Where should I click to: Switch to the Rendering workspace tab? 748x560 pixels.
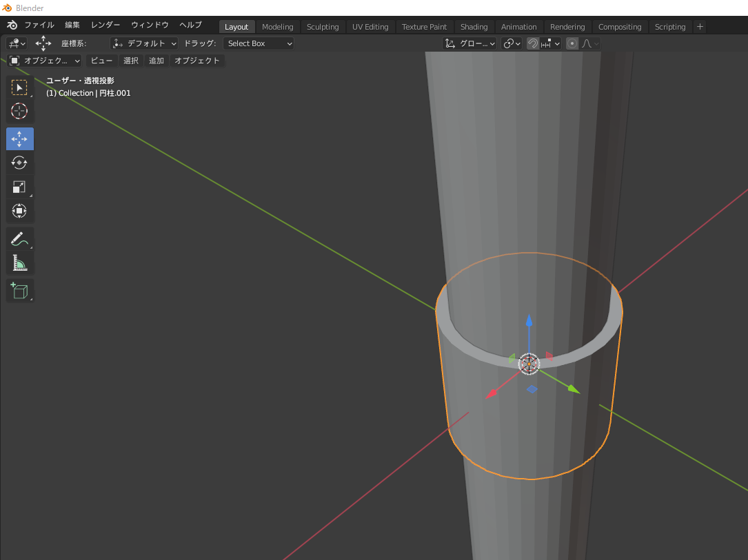[567, 27]
